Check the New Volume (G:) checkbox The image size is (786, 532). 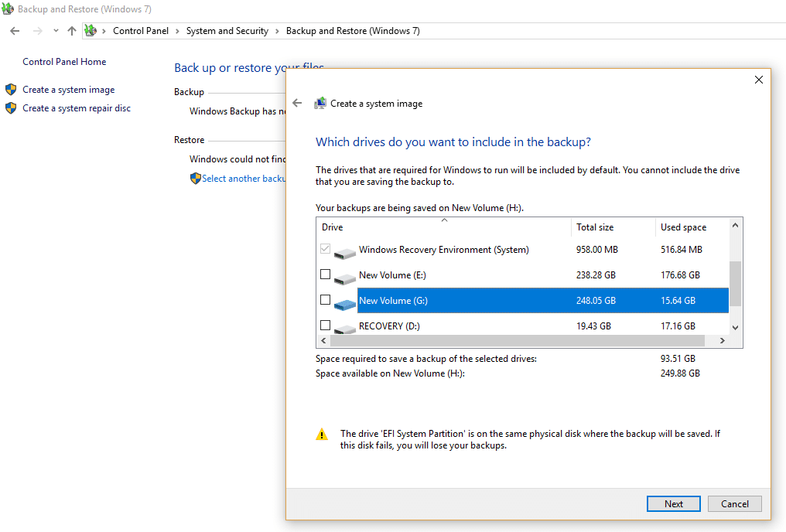pos(325,300)
